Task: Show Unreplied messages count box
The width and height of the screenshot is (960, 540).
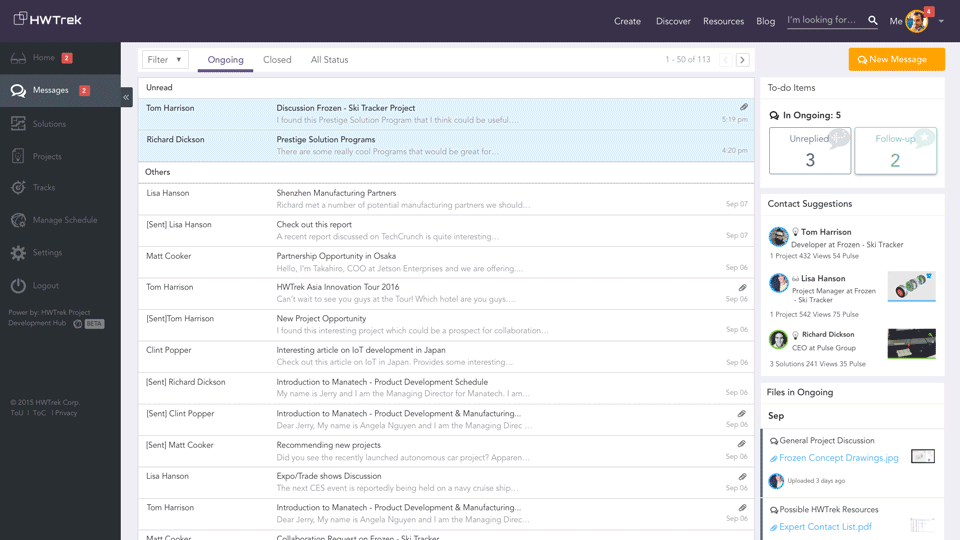Action: pyautogui.click(x=810, y=151)
